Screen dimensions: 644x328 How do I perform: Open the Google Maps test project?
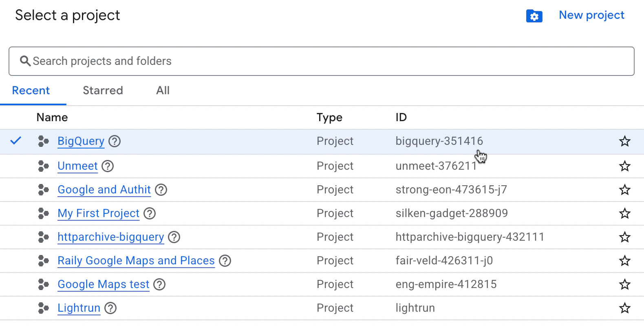pyautogui.click(x=104, y=284)
